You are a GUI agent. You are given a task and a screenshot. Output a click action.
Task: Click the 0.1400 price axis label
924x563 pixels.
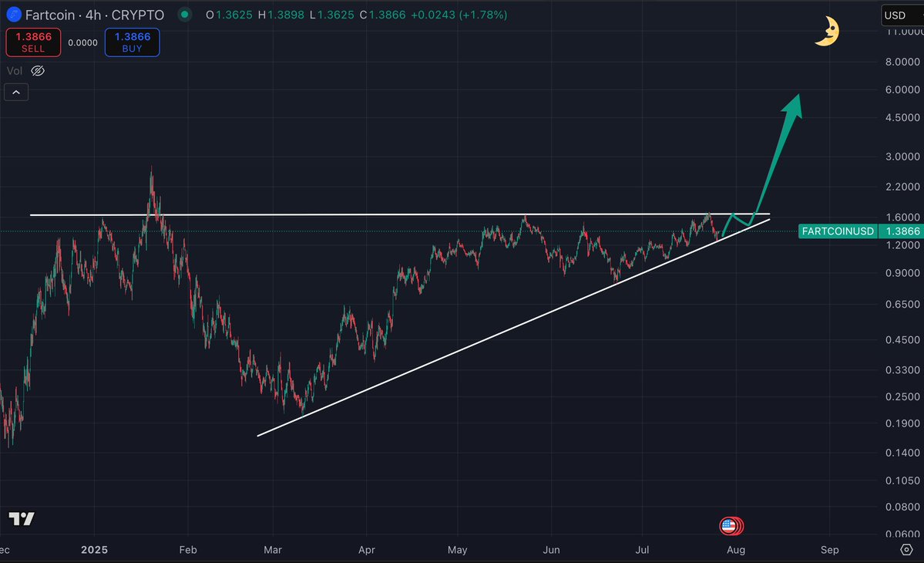click(x=902, y=453)
